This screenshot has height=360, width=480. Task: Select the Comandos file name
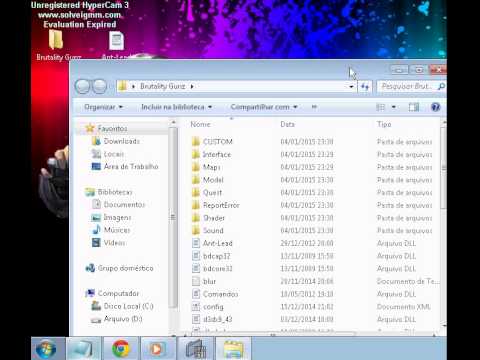tap(220, 294)
